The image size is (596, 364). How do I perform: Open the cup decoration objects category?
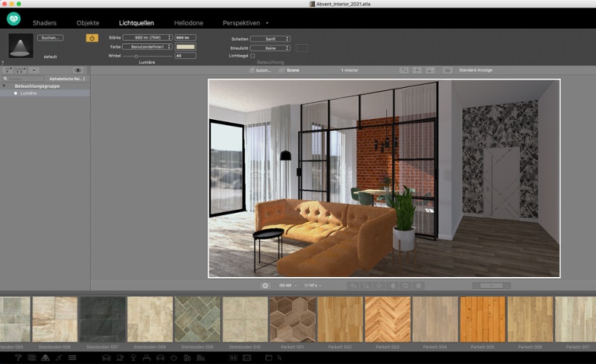pos(120,357)
